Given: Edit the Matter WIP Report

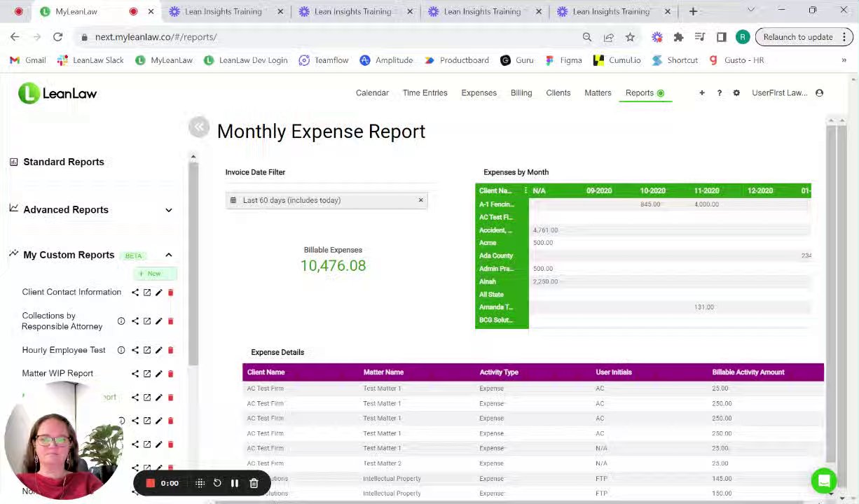Looking at the screenshot, I should coord(158,374).
